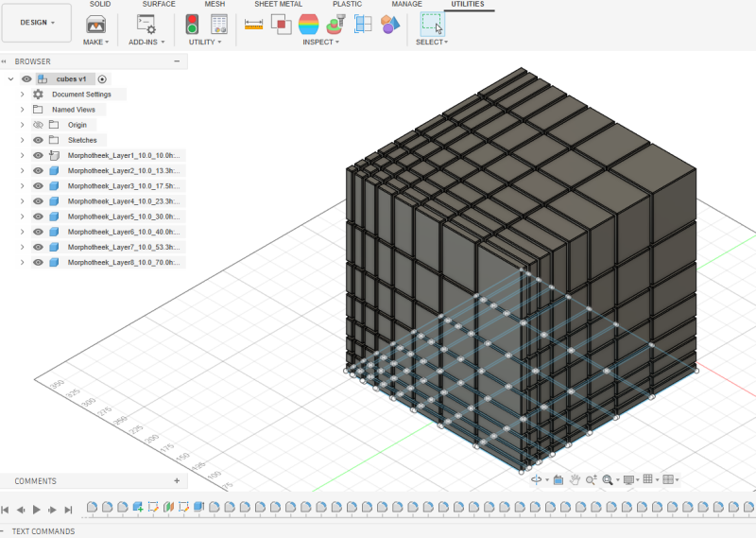This screenshot has width=756, height=538.
Task: Open the SELECT dropdown menu
Action: coord(432,42)
